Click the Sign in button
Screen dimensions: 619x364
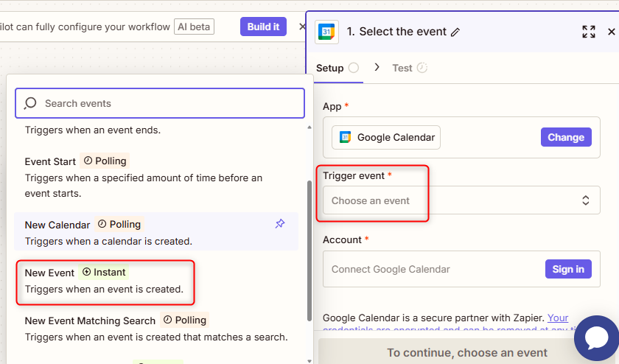568,269
